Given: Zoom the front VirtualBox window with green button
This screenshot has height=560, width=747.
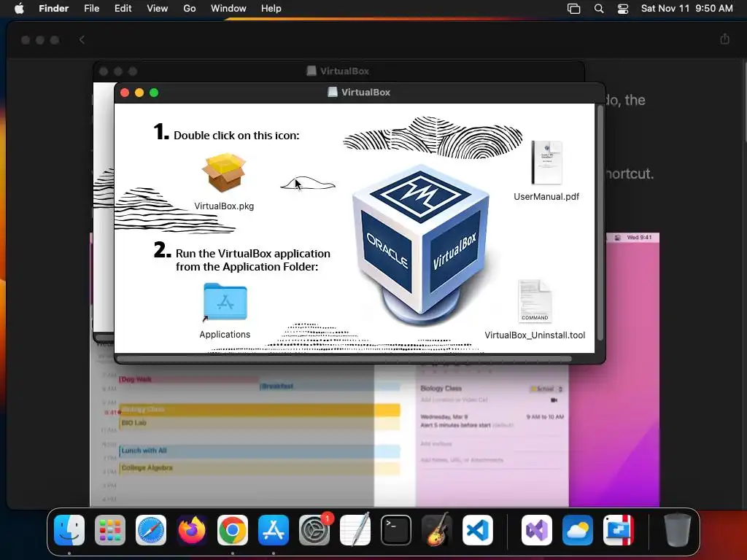Looking at the screenshot, I should pos(154,93).
